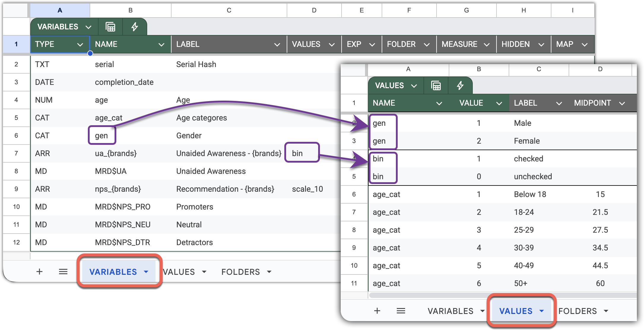Open the MIDPOINT column filter dropdown
The height and width of the screenshot is (330, 644).
[x=622, y=103]
